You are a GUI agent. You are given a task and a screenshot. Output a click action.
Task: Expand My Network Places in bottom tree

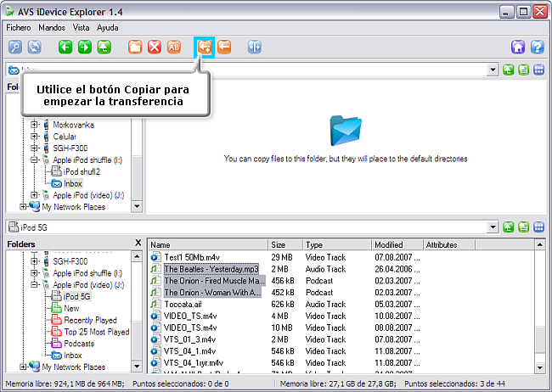(23, 367)
